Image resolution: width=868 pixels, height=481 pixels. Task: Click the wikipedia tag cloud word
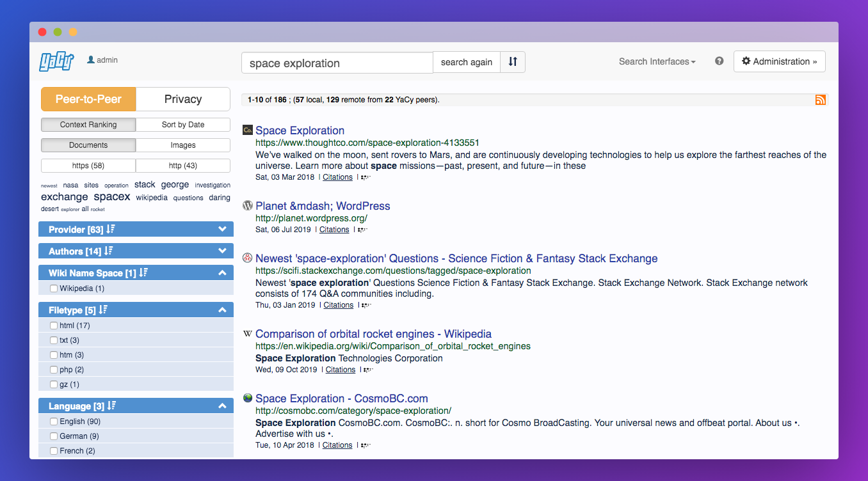pos(152,198)
